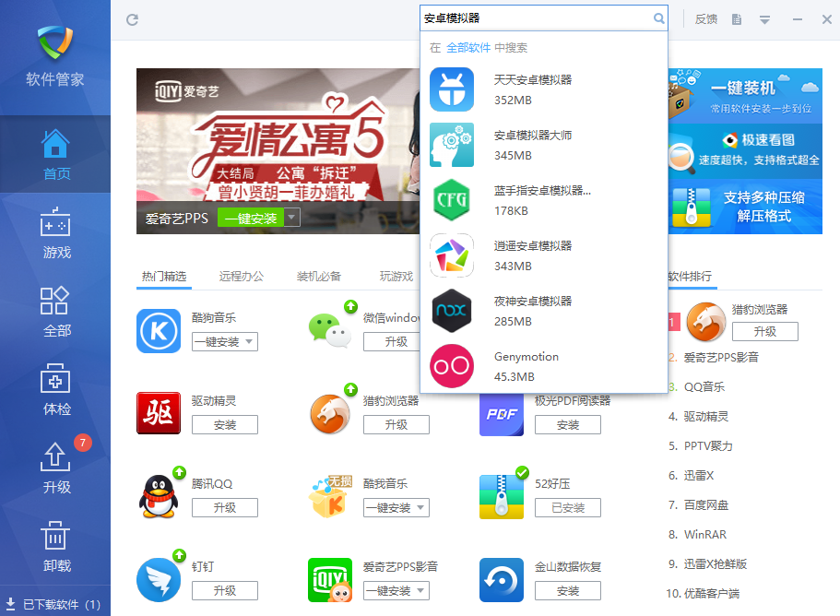Image resolution: width=840 pixels, height=616 pixels.
Task: Install 驱动精灵 with 安装 button
Action: point(225,425)
